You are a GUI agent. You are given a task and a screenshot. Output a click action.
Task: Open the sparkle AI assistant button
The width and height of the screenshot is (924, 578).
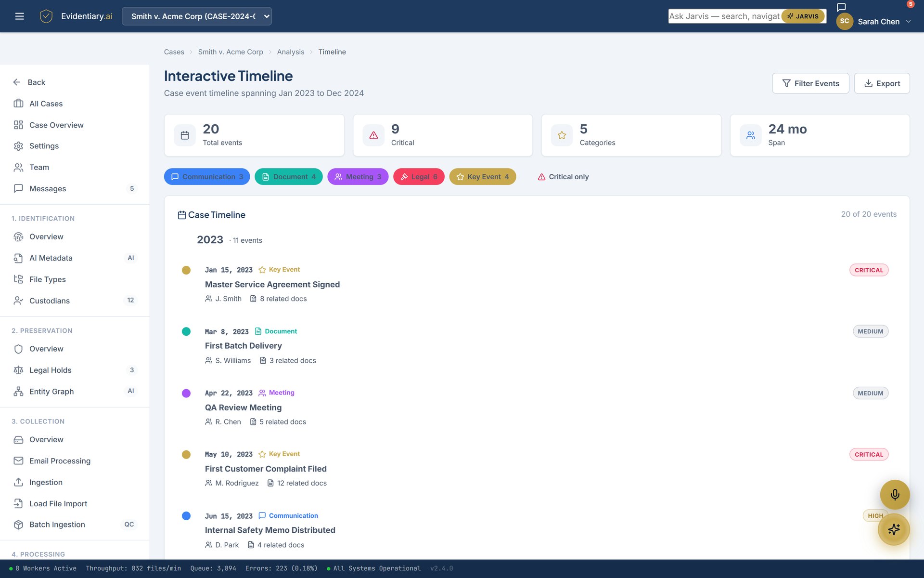point(894,529)
